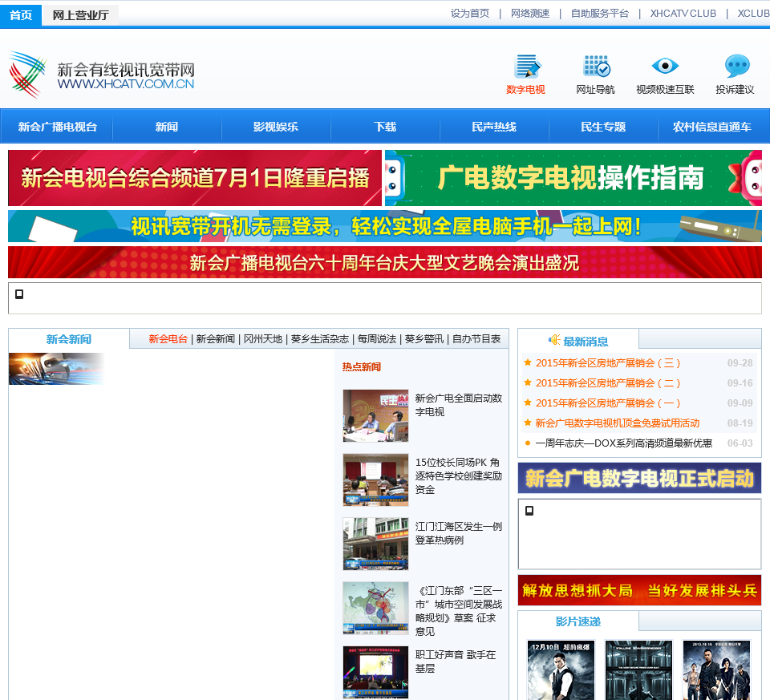This screenshot has height=700, width=770.
Task: Open 新会广电数字电视机顶盒免费试用活动 news
Action: point(618,423)
